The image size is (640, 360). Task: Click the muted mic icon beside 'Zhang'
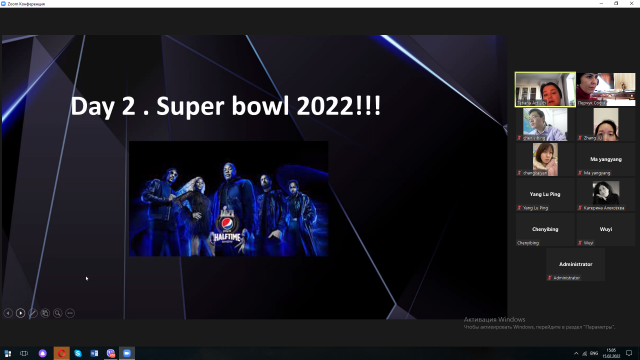point(580,138)
